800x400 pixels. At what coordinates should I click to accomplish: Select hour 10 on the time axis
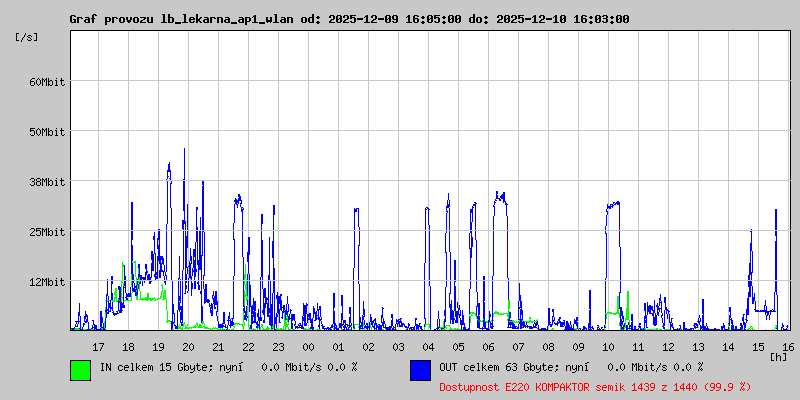(x=608, y=346)
